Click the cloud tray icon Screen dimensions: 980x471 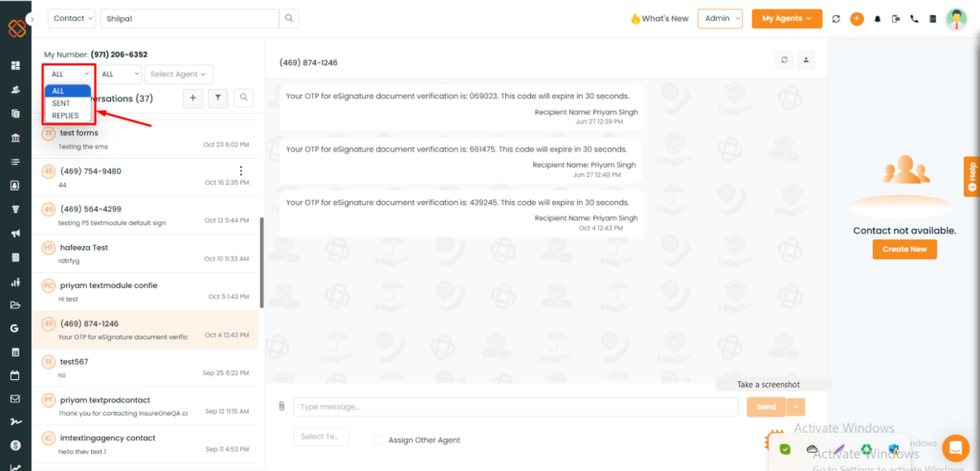(813, 449)
